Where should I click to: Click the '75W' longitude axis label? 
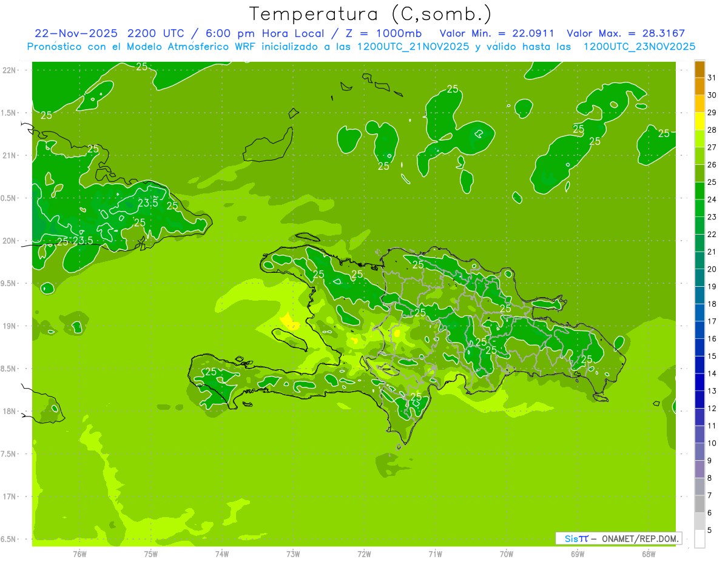pos(151,554)
